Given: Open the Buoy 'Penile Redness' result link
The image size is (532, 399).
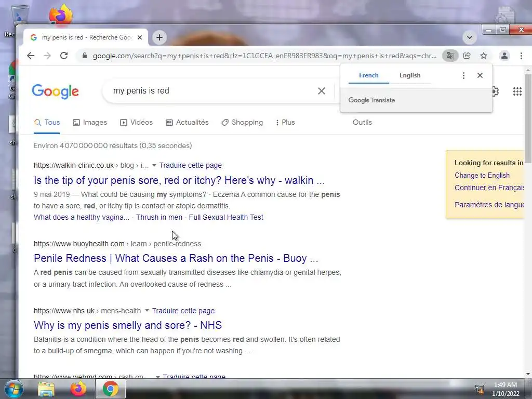Looking at the screenshot, I should 176,258.
